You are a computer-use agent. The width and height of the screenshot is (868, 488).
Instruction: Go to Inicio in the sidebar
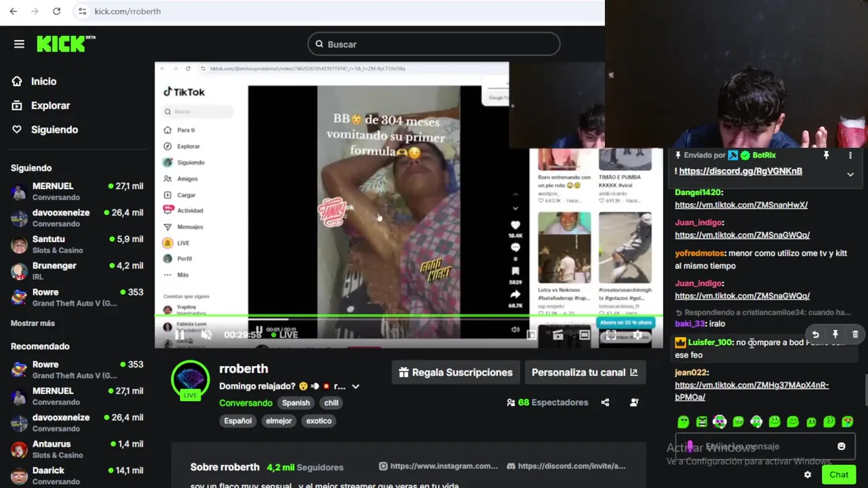pos(43,81)
